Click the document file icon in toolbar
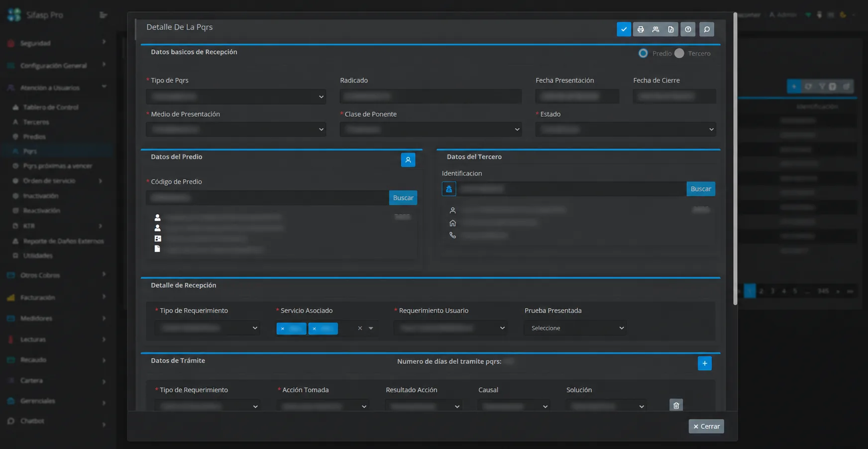The image size is (868, 449). point(670,29)
